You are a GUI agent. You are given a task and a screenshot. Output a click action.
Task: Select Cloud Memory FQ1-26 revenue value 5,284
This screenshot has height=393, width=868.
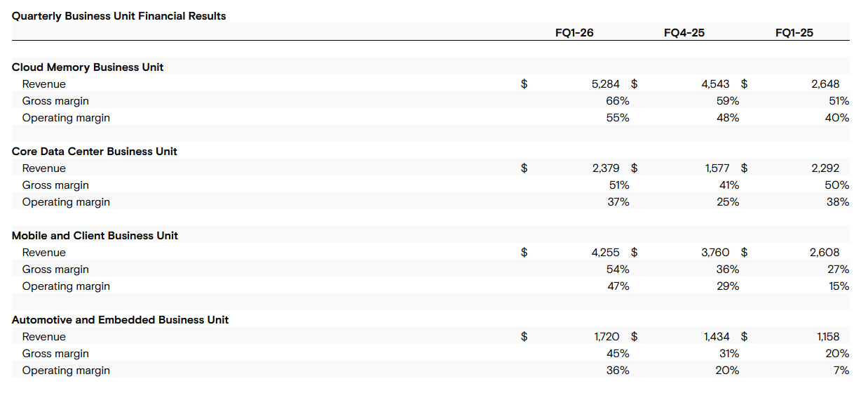pos(606,84)
